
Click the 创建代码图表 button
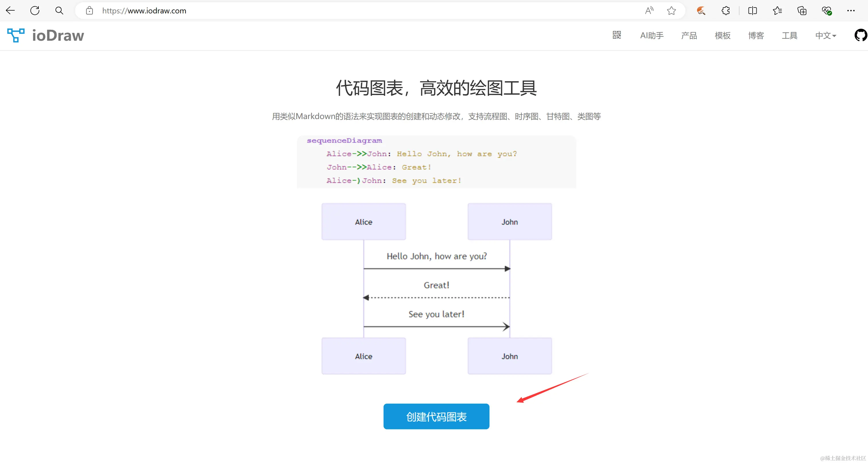(436, 416)
